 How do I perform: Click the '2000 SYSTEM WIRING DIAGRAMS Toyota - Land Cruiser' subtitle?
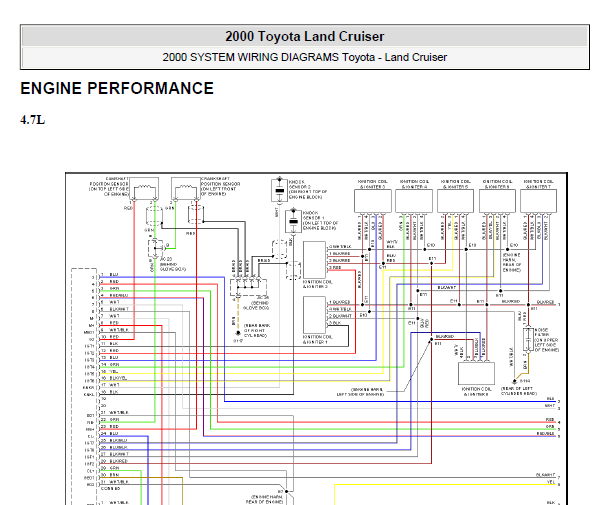pos(305,57)
